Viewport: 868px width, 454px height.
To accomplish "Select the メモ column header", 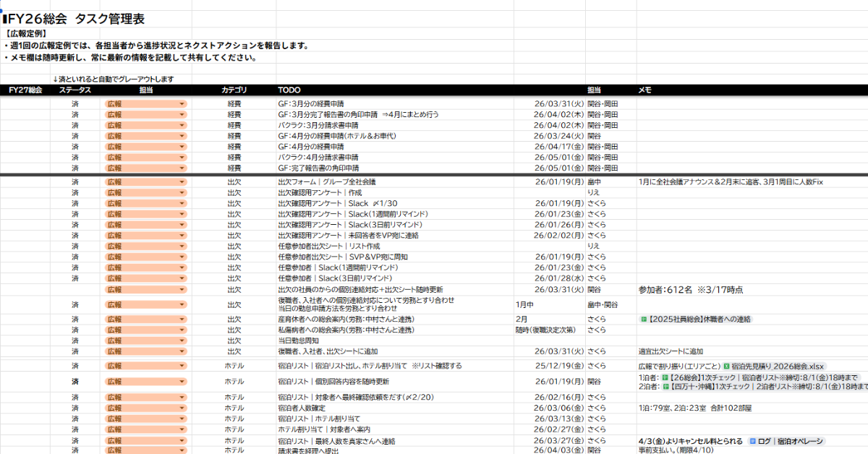I will (x=645, y=90).
